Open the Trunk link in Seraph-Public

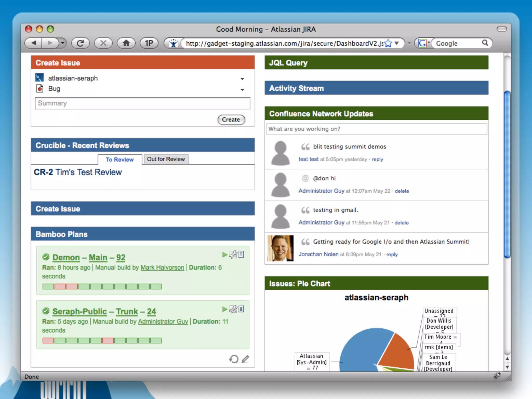(x=127, y=311)
